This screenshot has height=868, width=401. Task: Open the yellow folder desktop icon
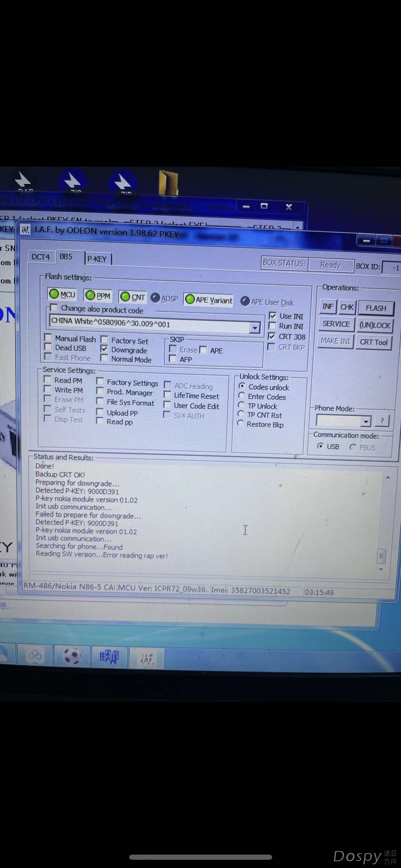pyautogui.click(x=168, y=183)
